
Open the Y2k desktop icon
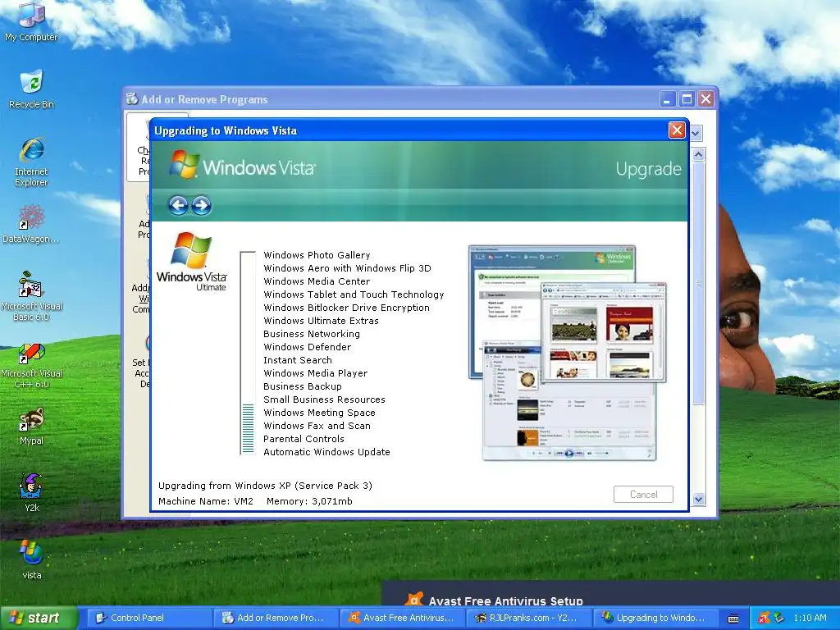pos(31,493)
